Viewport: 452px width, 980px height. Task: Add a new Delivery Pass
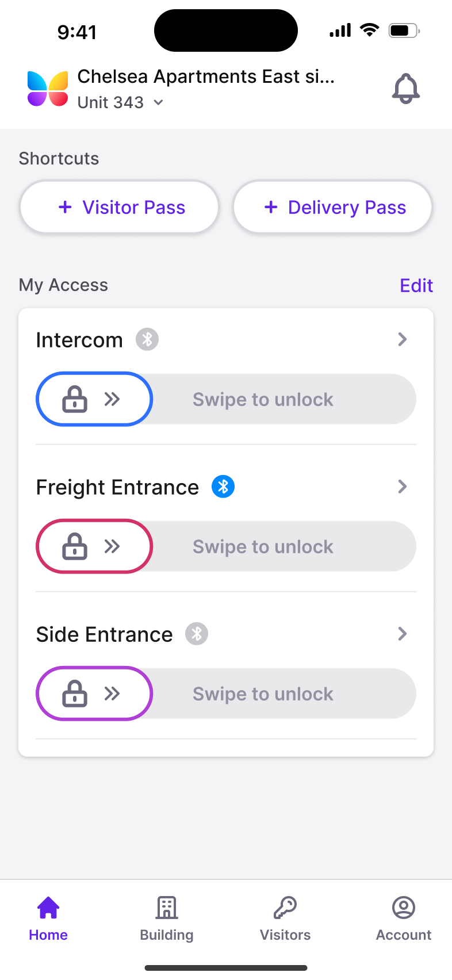tap(332, 207)
